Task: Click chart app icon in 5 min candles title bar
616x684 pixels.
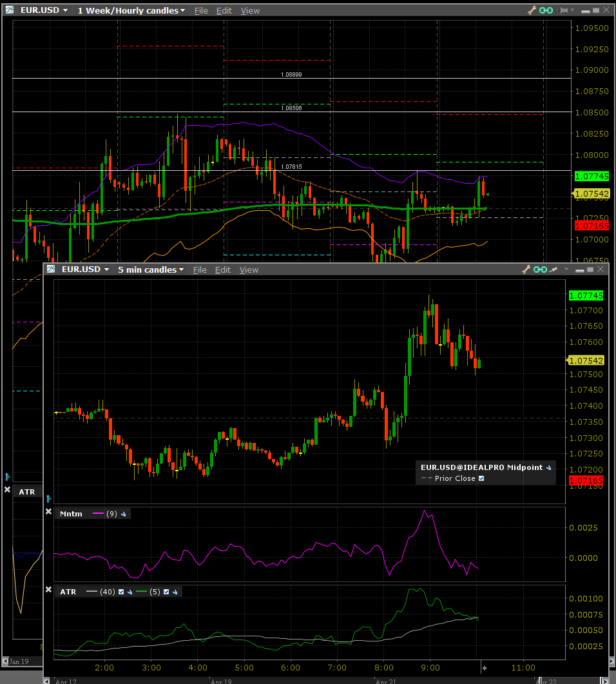Action: click(51, 269)
